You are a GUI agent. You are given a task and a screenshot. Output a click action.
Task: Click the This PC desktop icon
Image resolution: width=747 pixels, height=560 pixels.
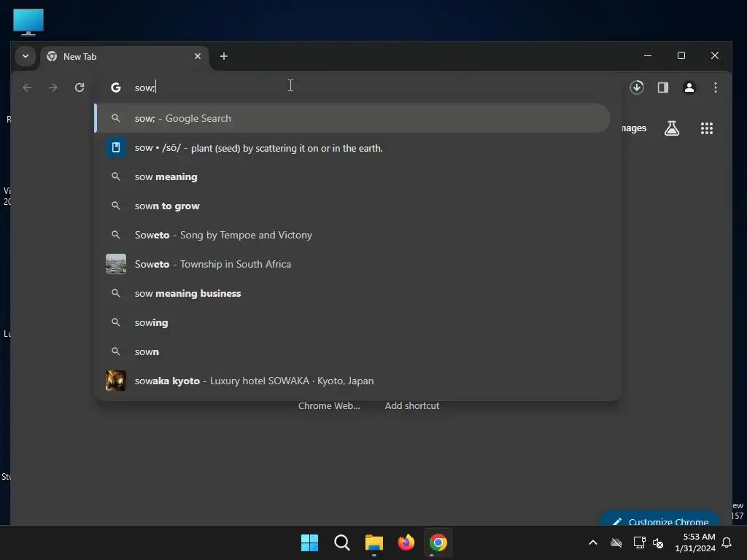[x=28, y=22]
